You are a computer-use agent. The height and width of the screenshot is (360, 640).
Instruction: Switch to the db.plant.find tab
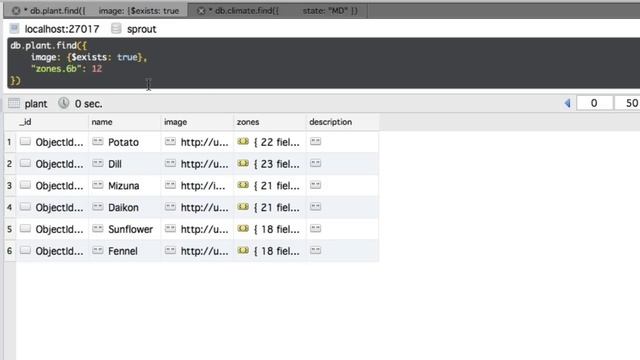(96, 11)
